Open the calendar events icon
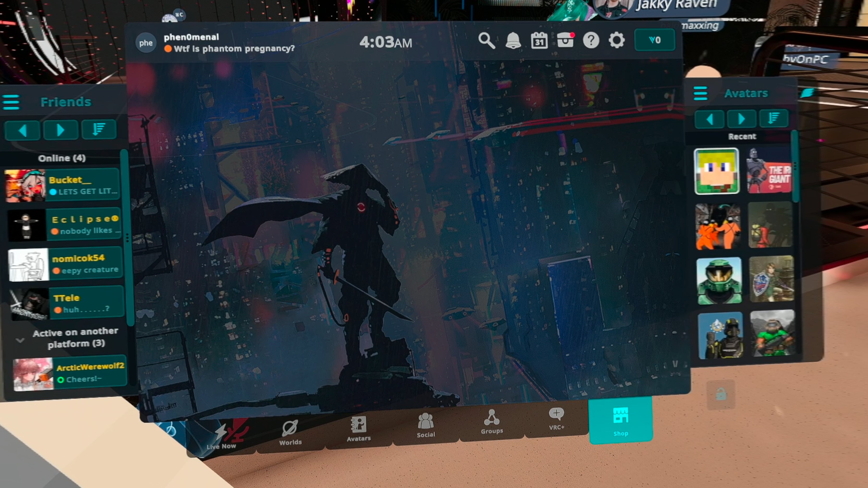This screenshot has height=488, width=868. (x=539, y=41)
